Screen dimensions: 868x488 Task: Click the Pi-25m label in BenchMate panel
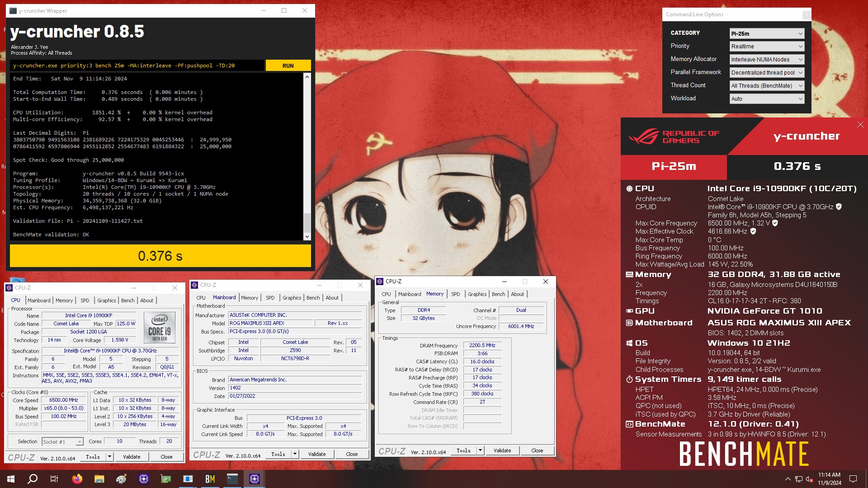674,166
